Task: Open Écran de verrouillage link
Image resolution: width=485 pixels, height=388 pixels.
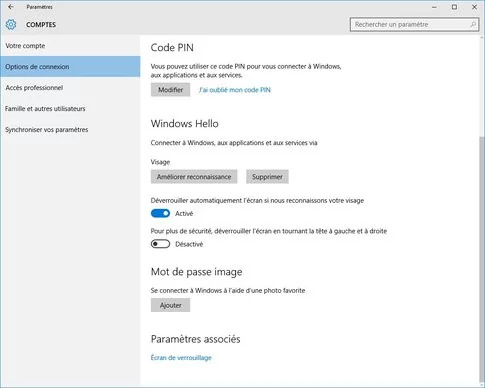Action: pos(181,358)
